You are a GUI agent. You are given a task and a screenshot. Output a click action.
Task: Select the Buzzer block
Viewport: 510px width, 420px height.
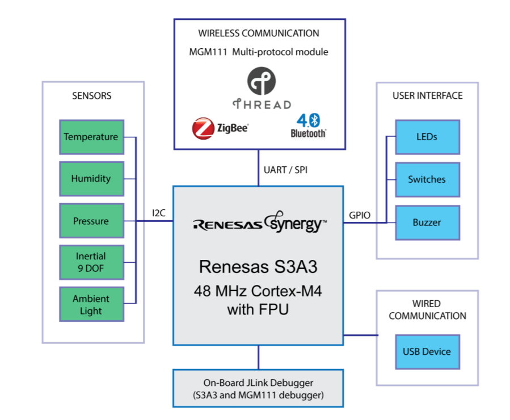click(x=427, y=222)
